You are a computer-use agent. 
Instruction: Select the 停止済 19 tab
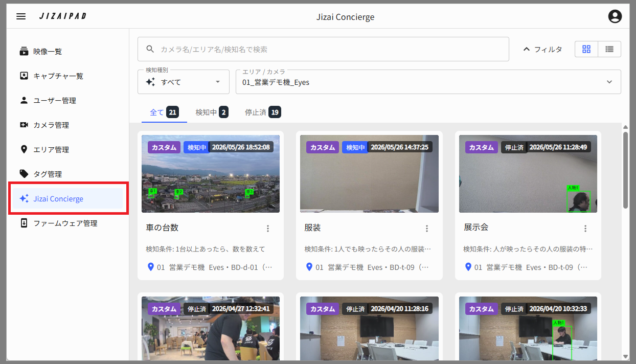click(x=263, y=112)
